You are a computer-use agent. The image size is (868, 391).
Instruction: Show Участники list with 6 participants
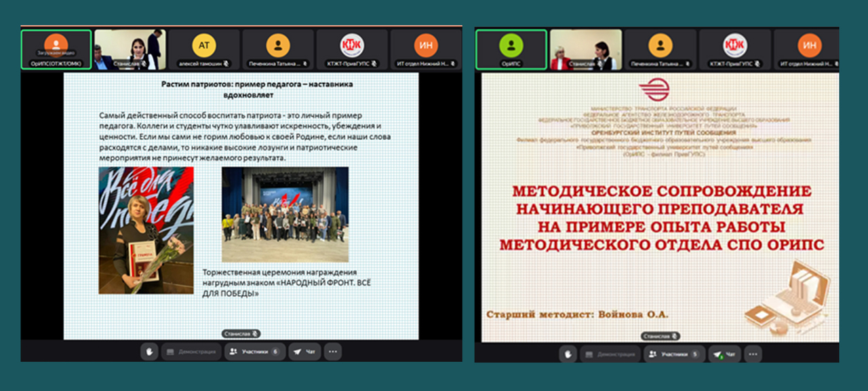point(254,352)
